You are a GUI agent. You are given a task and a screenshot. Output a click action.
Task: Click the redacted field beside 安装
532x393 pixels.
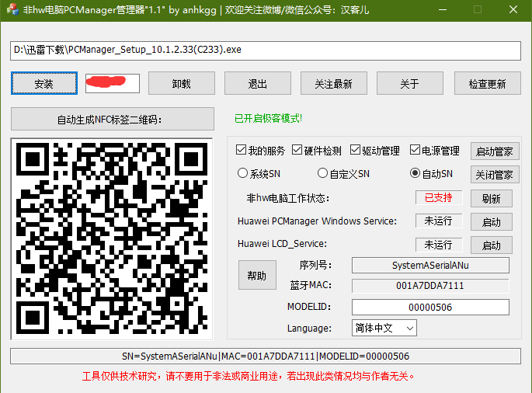click(x=113, y=83)
